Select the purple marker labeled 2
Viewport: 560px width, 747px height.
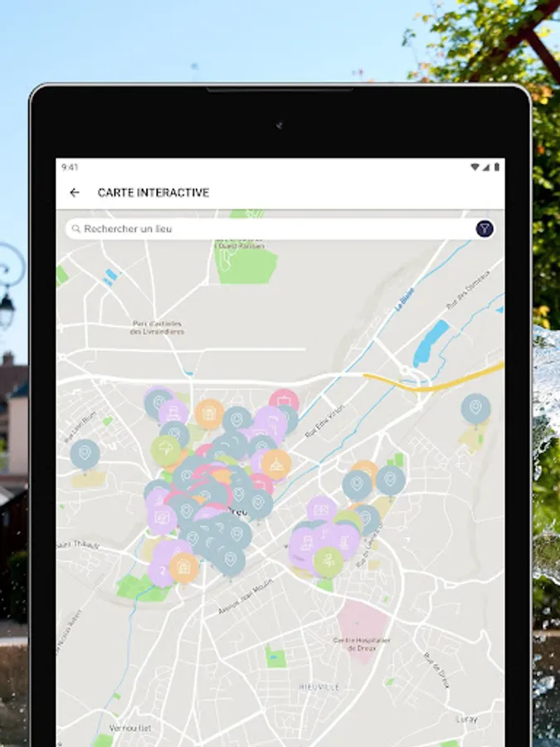(x=163, y=569)
